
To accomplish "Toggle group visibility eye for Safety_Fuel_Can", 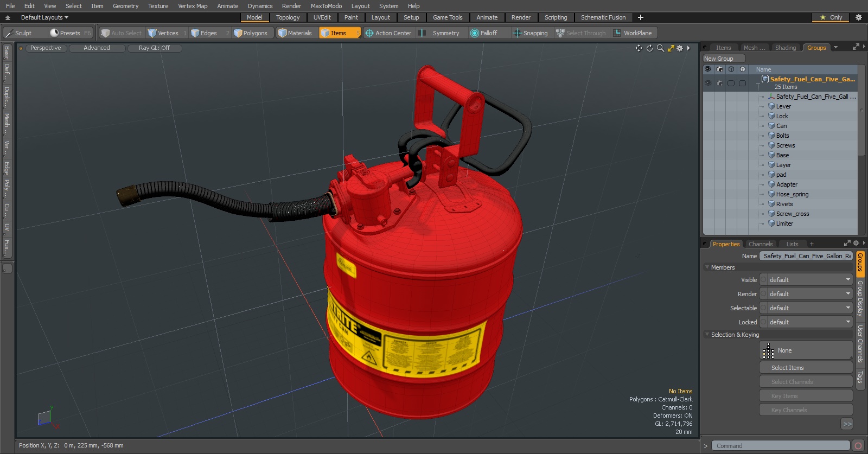I will click(708, 83).
